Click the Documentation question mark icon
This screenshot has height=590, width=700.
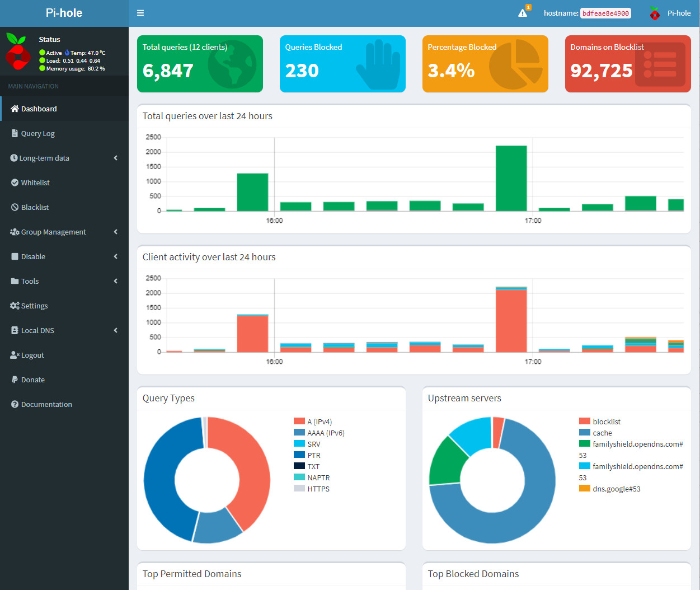coord(15,404)
